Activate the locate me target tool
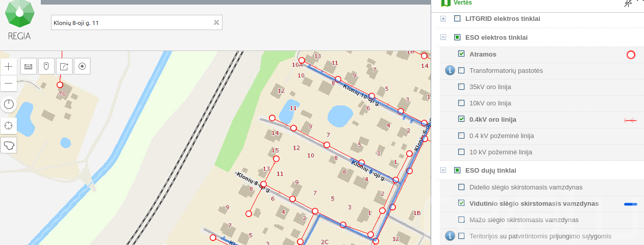This screenshot has width=644, height=245. point(82,66)
